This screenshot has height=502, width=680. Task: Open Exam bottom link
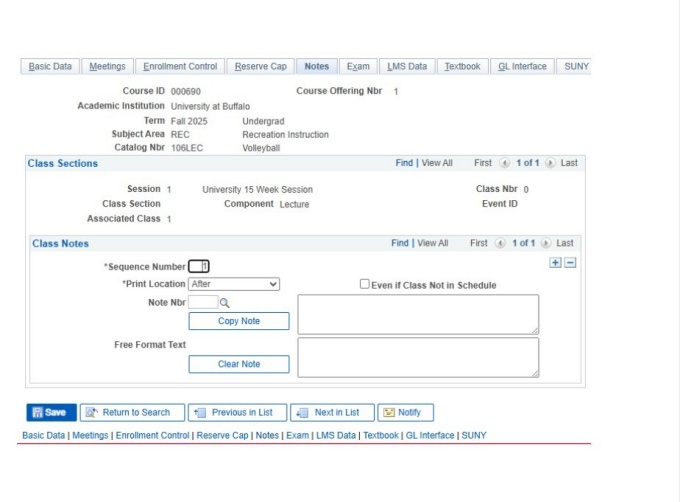(x=298, y=435)
